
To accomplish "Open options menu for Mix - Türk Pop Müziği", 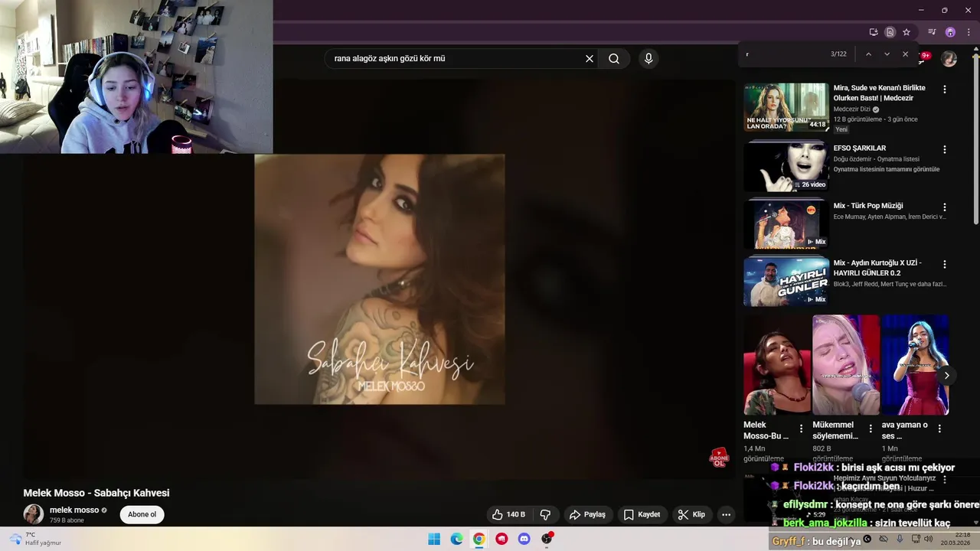I will pos(945,207).
